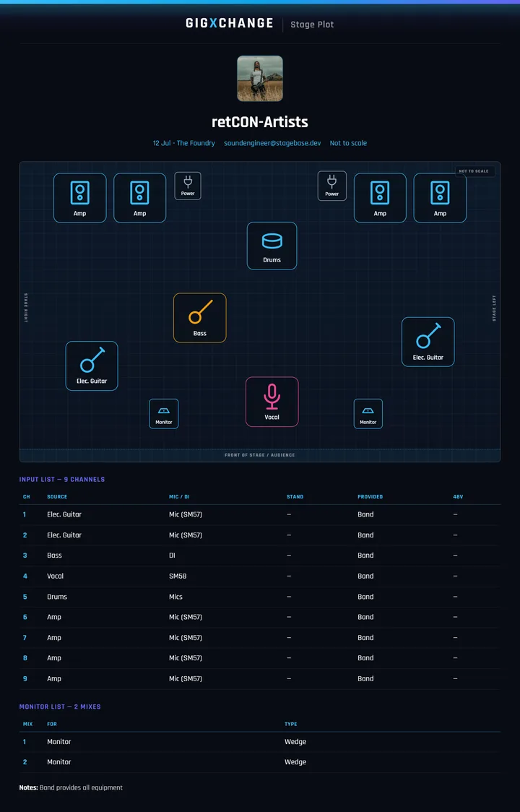The width and height of the screenshot is (520, 812).
Task: Click the MIC / DI column header
Action: click(179, 496)
